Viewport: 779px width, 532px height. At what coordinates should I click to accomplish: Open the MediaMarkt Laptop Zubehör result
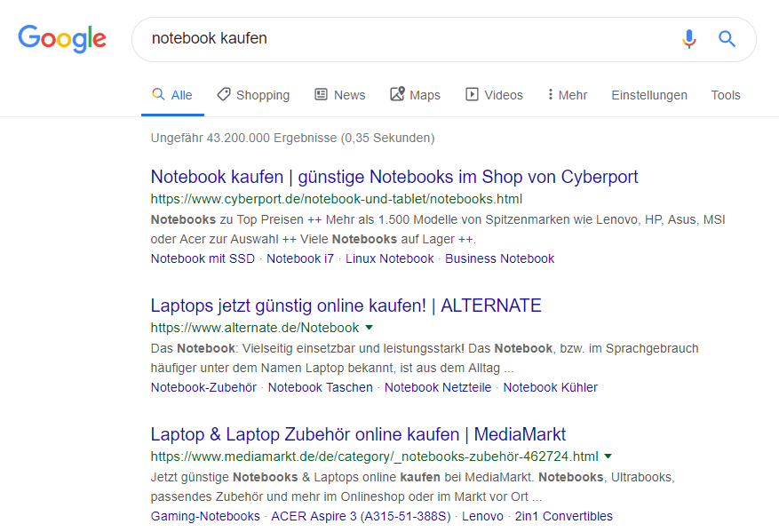[x=358, y=434]
